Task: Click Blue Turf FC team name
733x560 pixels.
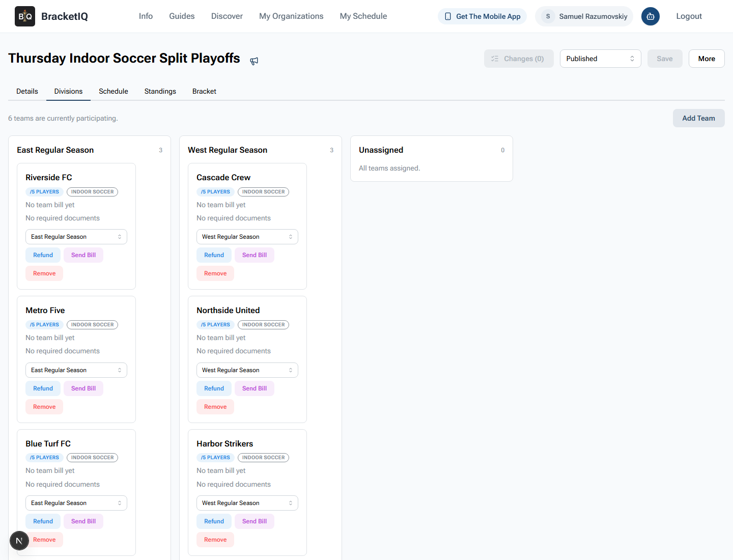Action: point(48,444)
